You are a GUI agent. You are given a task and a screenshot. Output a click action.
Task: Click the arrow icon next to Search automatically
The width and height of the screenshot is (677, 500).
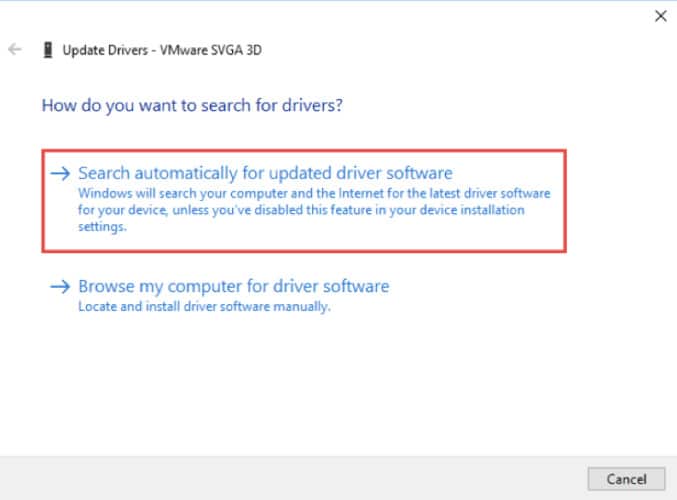[x=60, y=174]
